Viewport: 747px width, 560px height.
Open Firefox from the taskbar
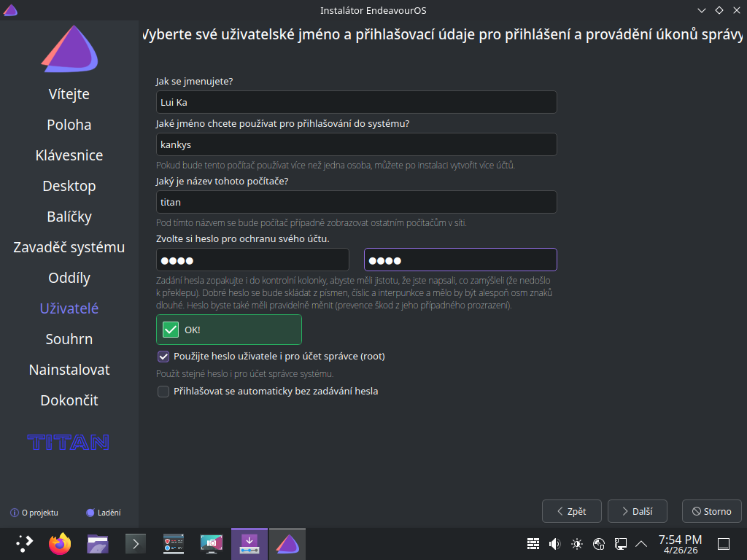coord(61,543)
